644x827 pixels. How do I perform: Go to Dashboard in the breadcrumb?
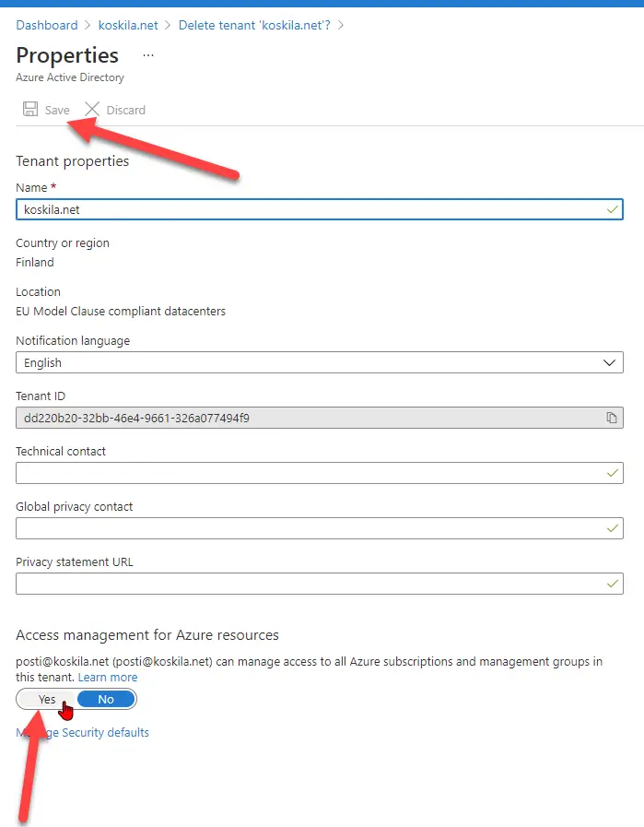pos(47,25)
